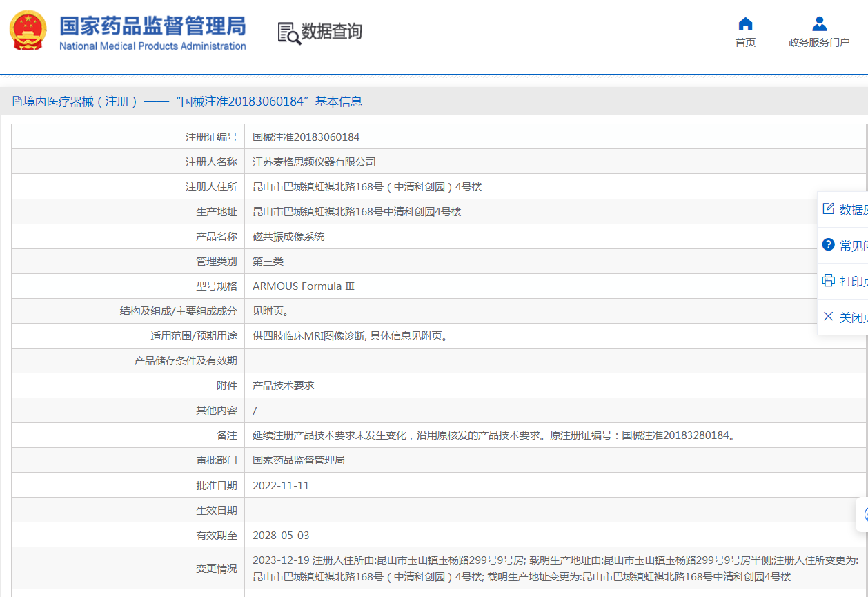Click the 关闭 side panel entry
Screen dimensions: 868x597
pos(843,317)
